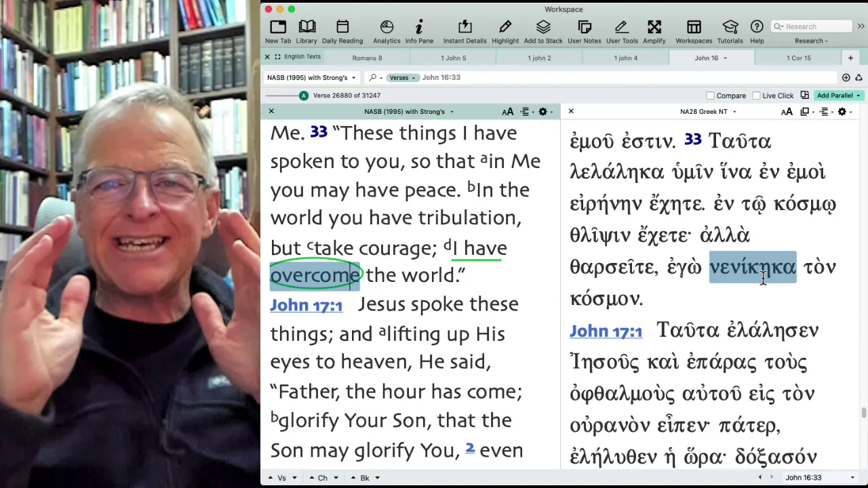Image resolution: width=868 pixels, height=488 pixels.
Task: Open NASB pane display format dropdown
Action: coord(526,112)
